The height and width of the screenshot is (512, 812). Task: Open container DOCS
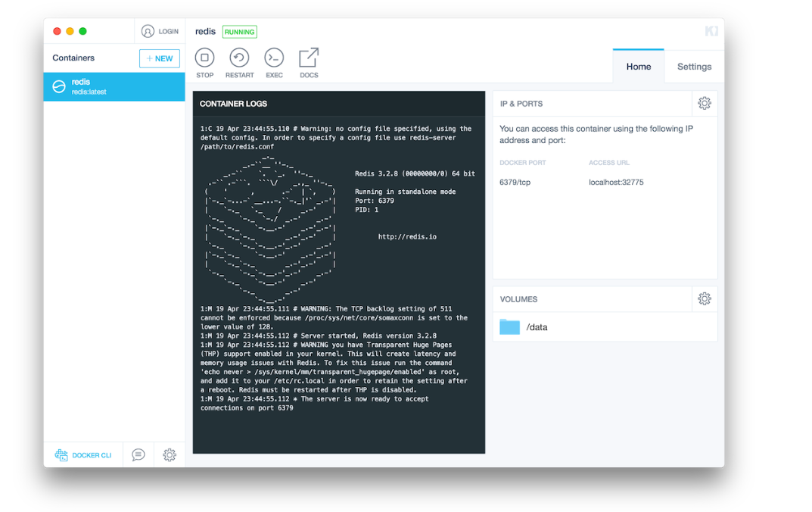tap(309, 63)
